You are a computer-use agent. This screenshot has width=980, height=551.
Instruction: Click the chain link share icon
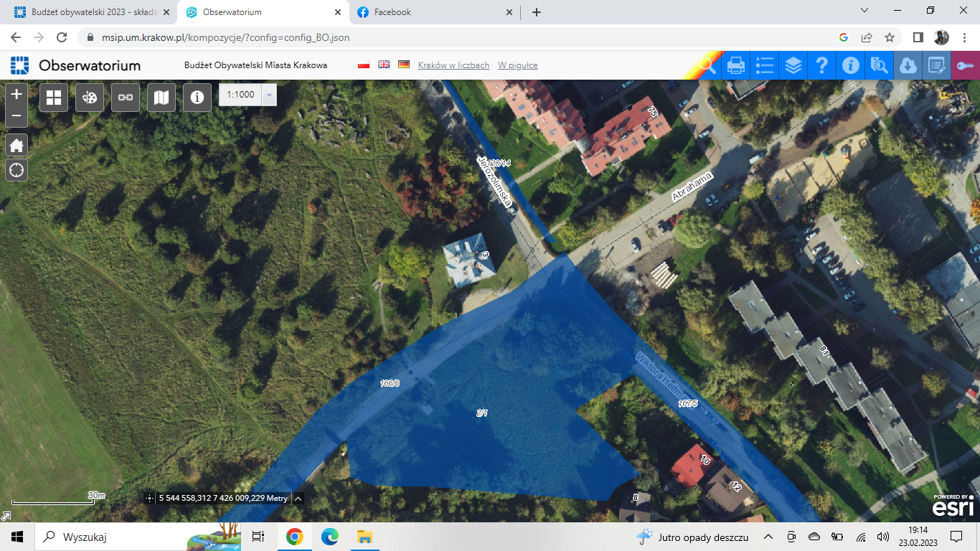point(126,97)
